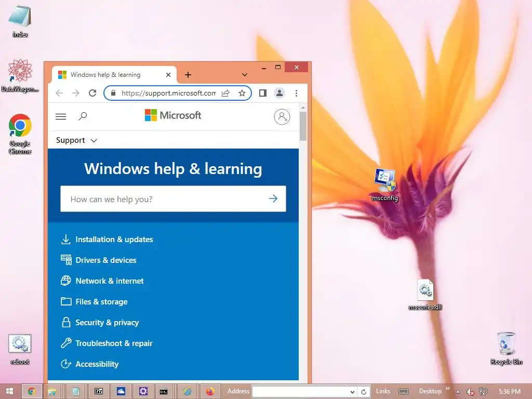Click the How can we help you field
Viewport: 532px width, 399px height.
click(173, 199)
